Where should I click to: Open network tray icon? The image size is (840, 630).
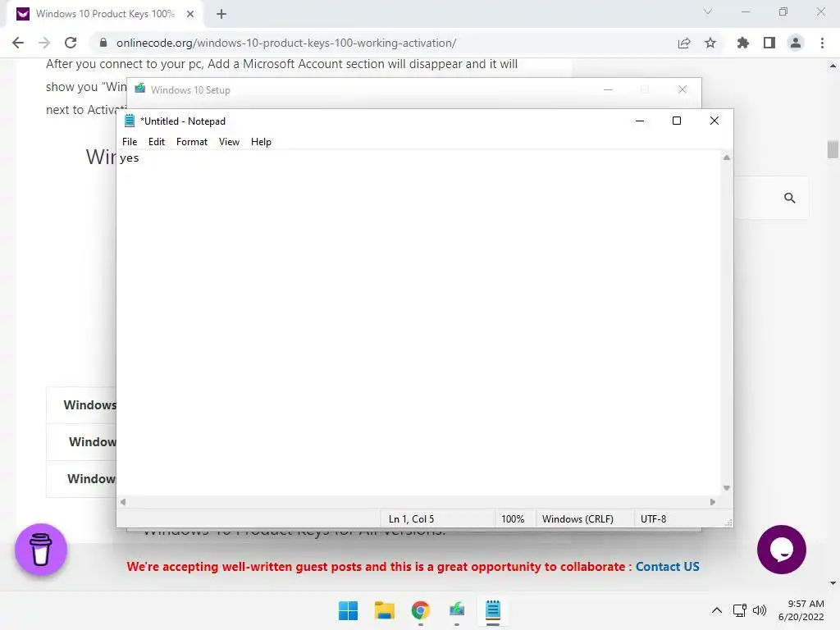(740, 610)
